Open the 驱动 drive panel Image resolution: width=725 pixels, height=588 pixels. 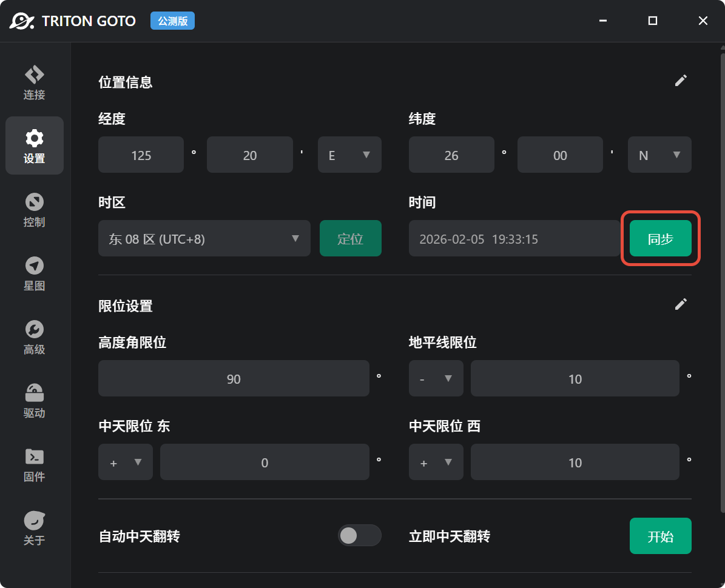(x=34, y=401)
